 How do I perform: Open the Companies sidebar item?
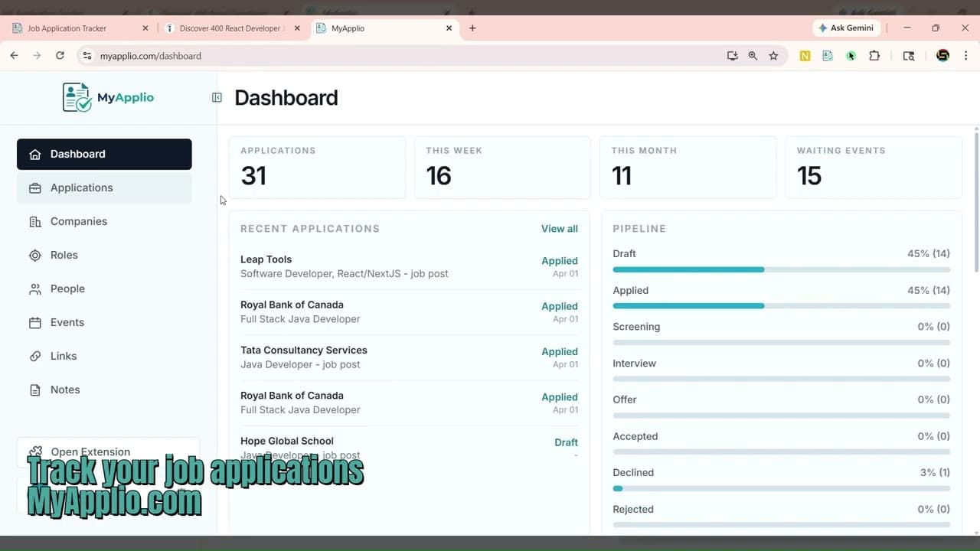click(x=104, y=221)
